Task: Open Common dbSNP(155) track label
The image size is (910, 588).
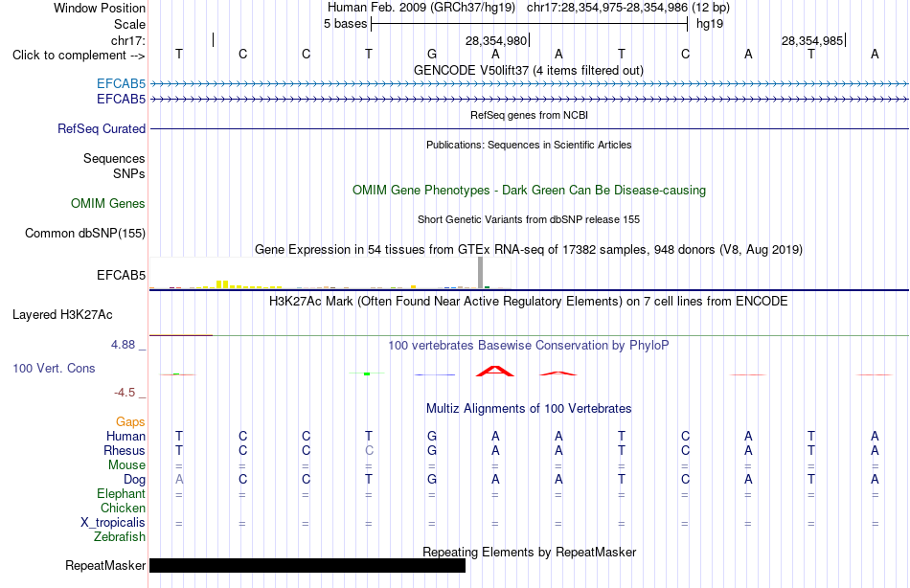Action: [84, 234]
